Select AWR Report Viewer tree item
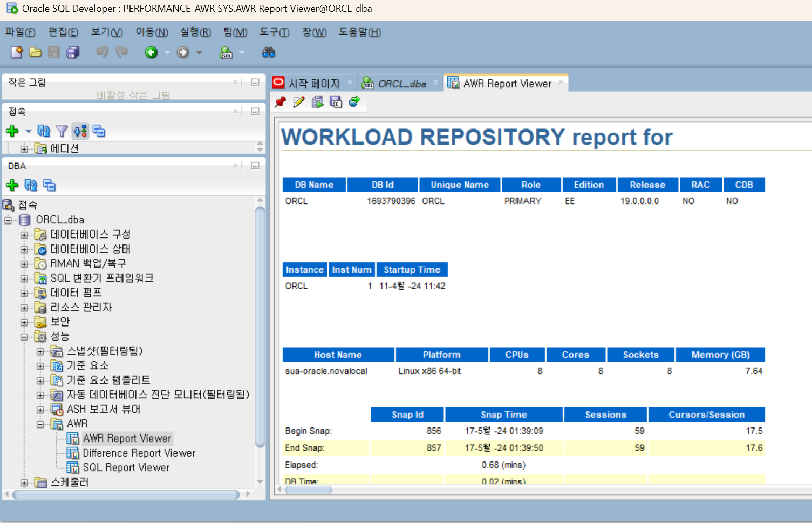812x523 pixels. 127,438
